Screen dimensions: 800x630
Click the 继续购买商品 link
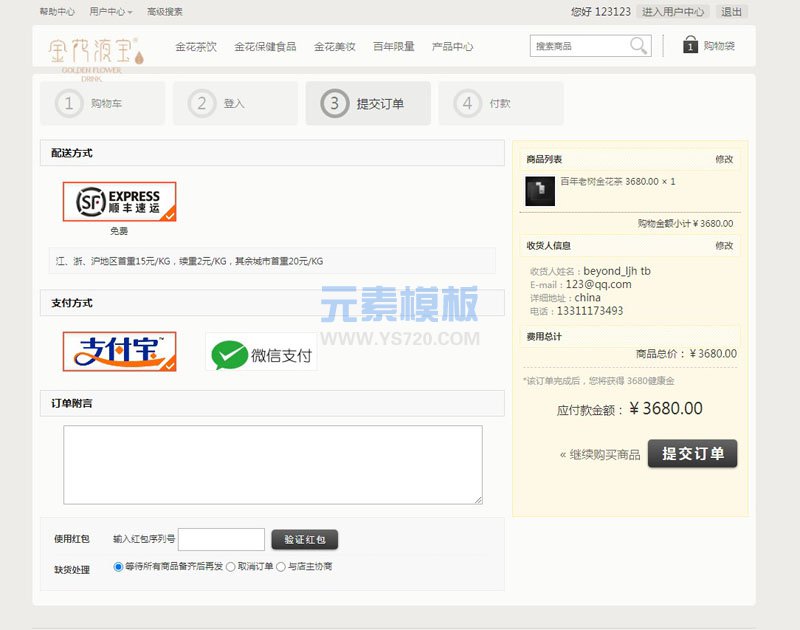pos(600,455)
